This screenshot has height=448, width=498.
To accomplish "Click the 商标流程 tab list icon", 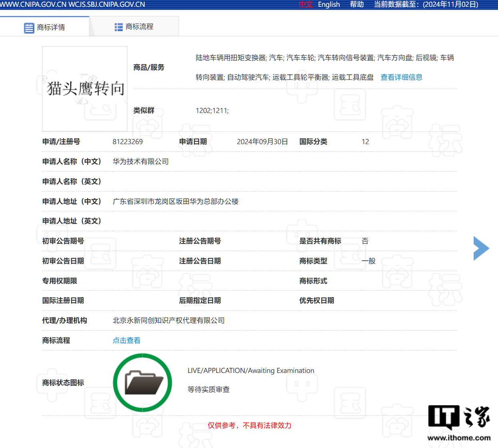I will (x=119, y=27).
